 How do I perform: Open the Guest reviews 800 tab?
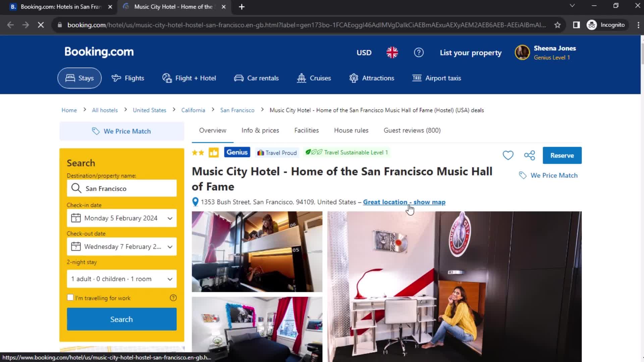pyautogui.click(x=412, y=130)
